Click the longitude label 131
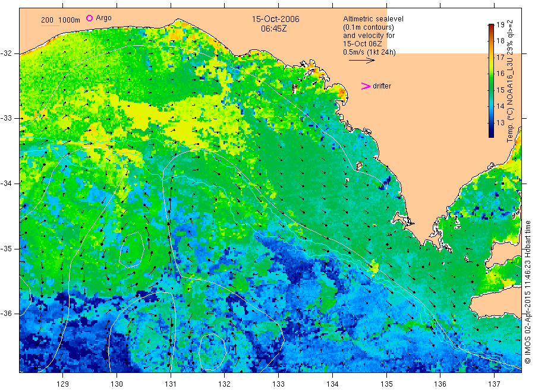The width and height of the screenshot is (535, 392). pos(171,384)
